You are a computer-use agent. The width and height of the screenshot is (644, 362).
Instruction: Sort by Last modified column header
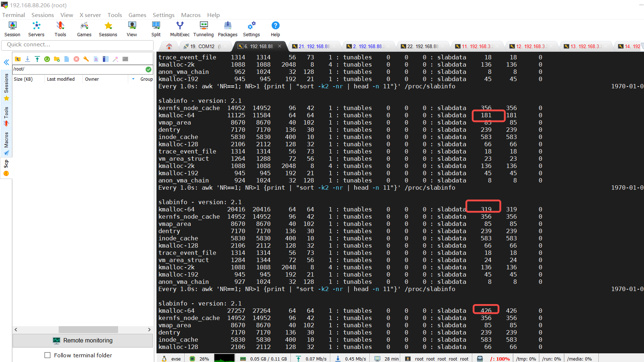(x=61, y=79)
